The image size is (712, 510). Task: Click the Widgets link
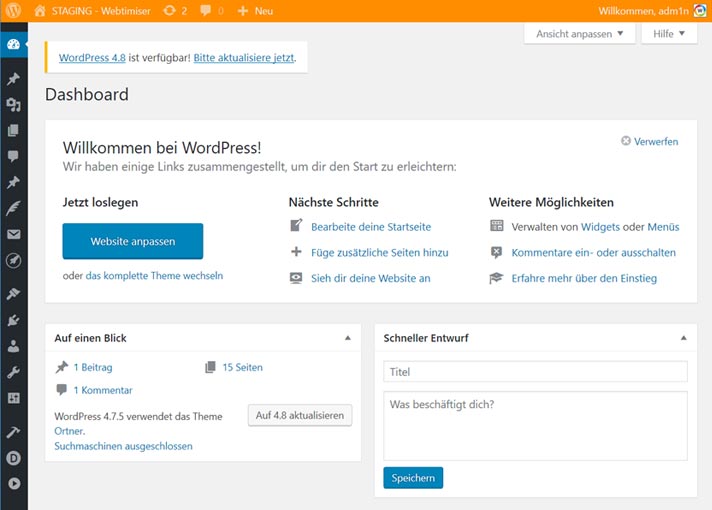(600, 227)
